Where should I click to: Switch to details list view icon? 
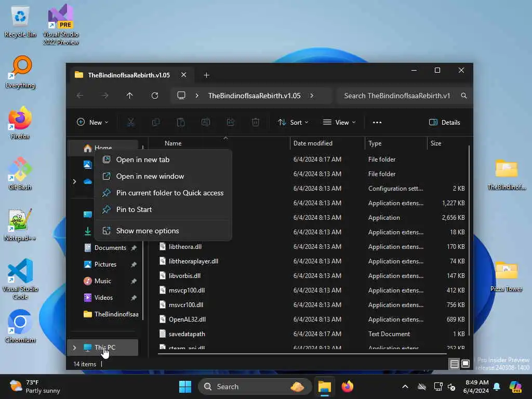[x=454, y=364]
